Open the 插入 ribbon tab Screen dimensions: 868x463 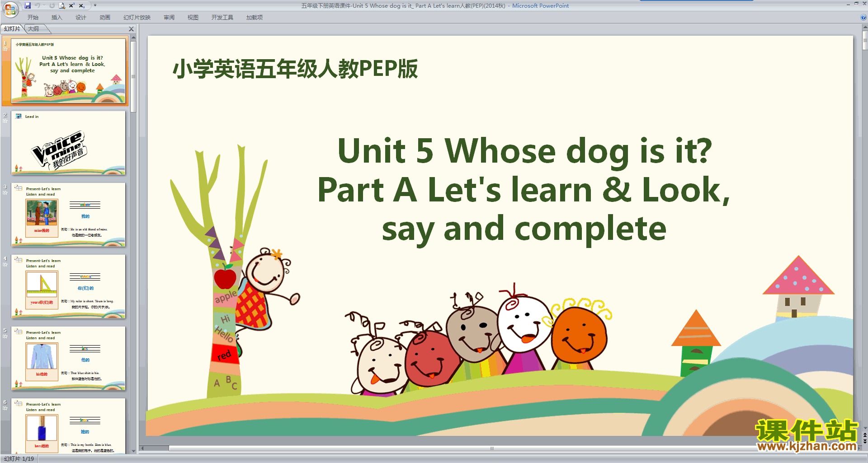(57, 18)
